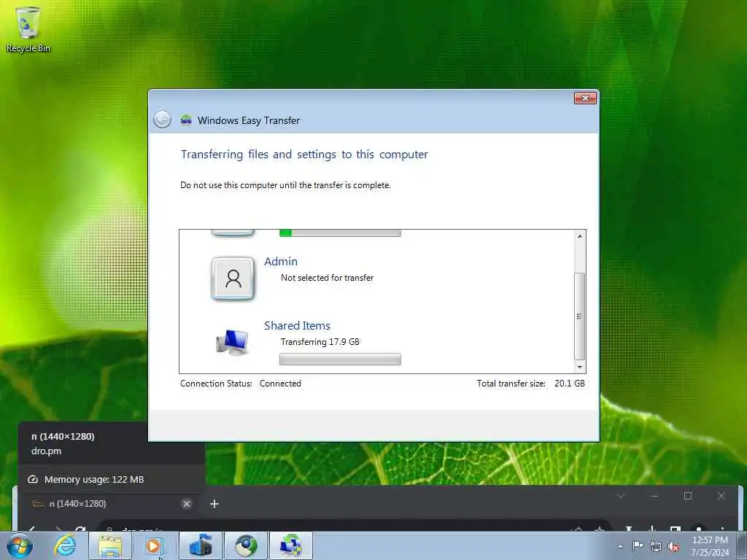Maximize the browser window
Viewport: 747px width, 560px height.
(687, 496)
